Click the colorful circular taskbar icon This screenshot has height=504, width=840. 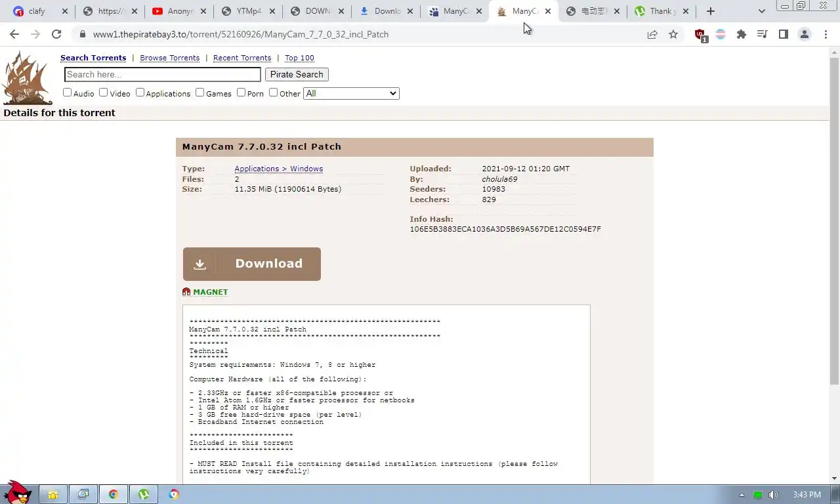pos(174,494)
